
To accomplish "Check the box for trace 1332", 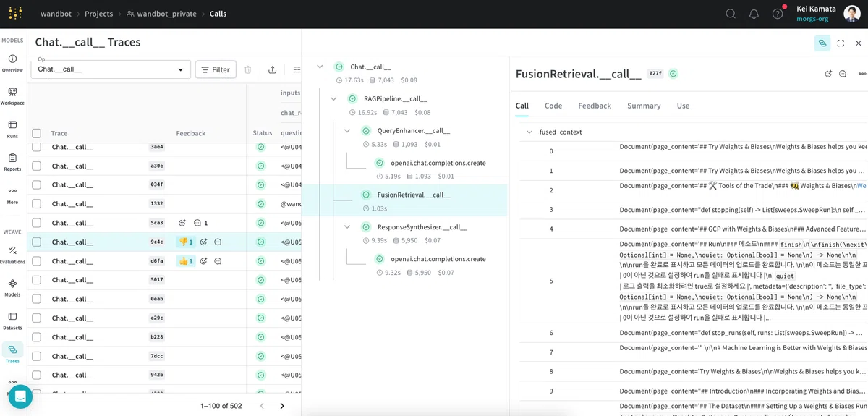I will pos(37,204).
